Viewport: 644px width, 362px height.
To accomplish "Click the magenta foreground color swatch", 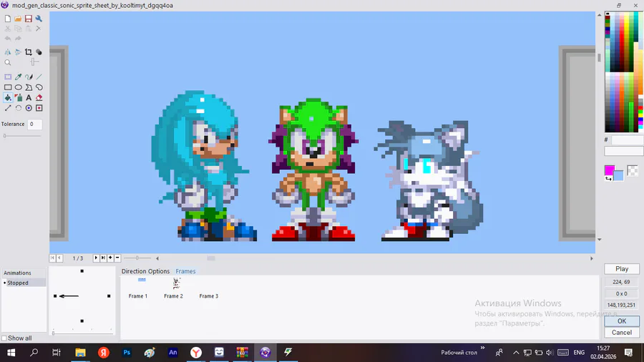I will tap(610, 170).
